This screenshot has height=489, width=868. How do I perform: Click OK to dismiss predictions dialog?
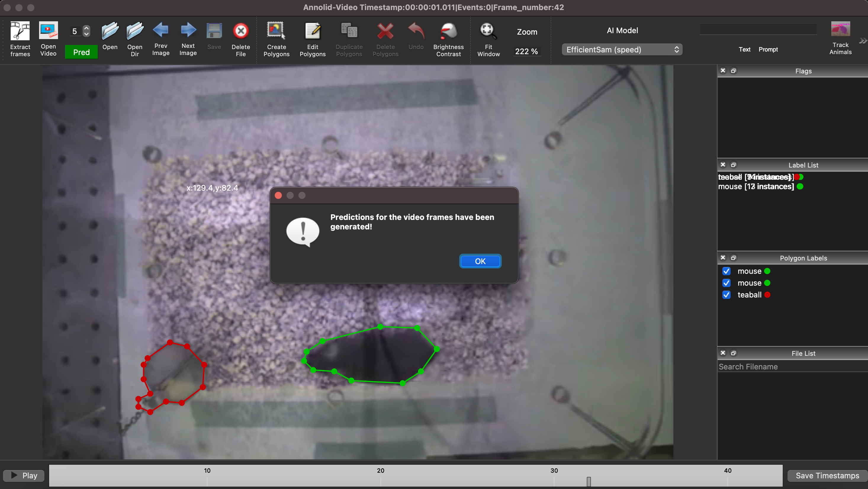click(480, 261)
